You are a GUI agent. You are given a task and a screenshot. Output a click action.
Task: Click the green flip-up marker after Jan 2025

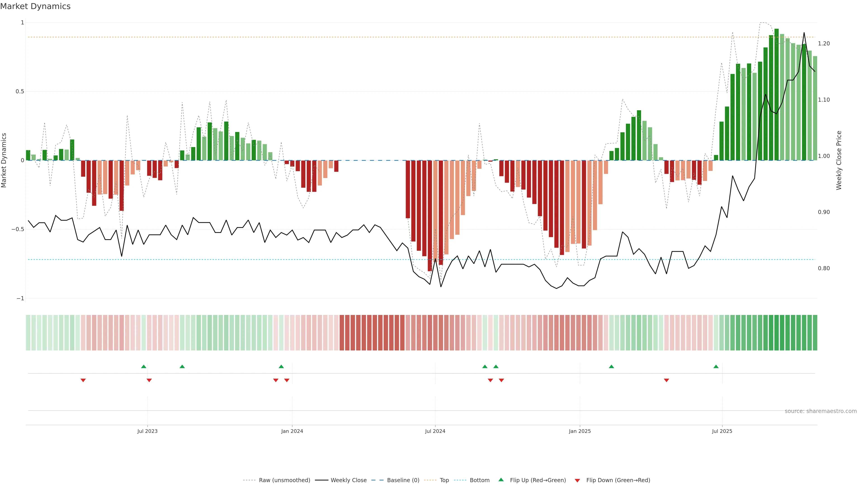[611, 366]
